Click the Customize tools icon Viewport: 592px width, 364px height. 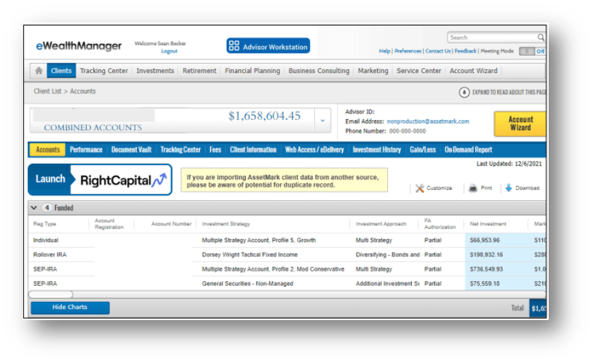click(420, 188)
